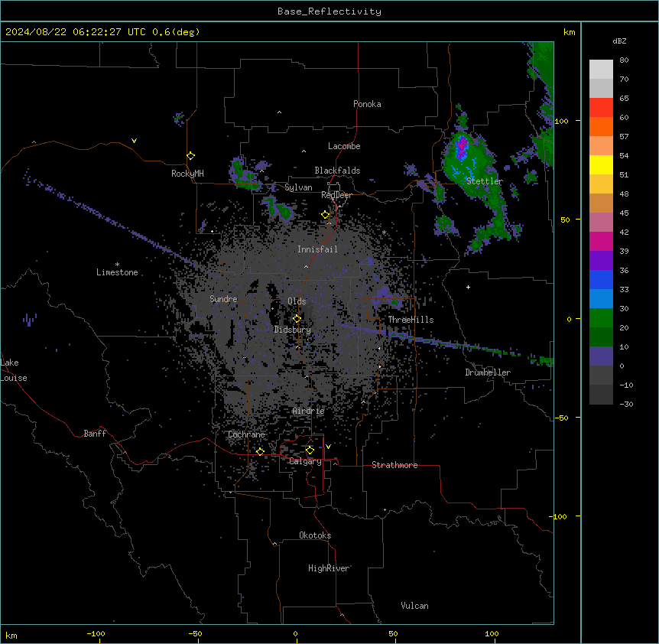
Task: Click the ThreeHills label
Action: [x=411, y=320]
